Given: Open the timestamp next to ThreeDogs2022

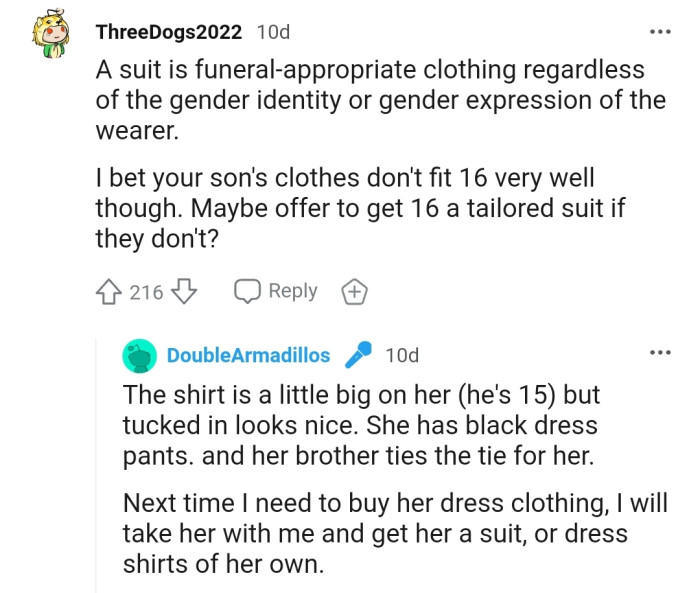Looking at the screenshot, I should pyautogui.click(x=273, y=32).
